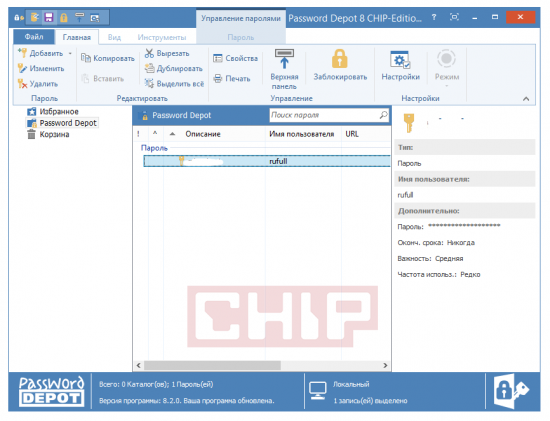
Task: Open the Файл menu
Action: coord(34,37)
